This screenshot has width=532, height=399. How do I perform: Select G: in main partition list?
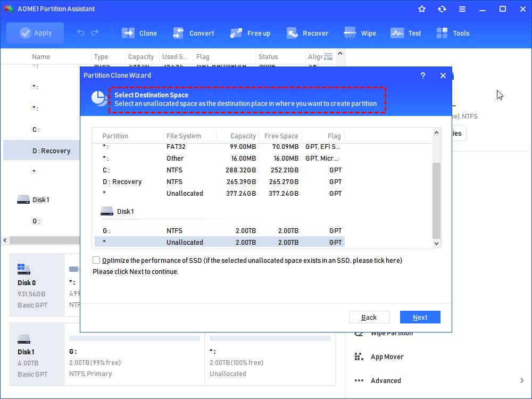pyautogui.click(x=36, y=221)
